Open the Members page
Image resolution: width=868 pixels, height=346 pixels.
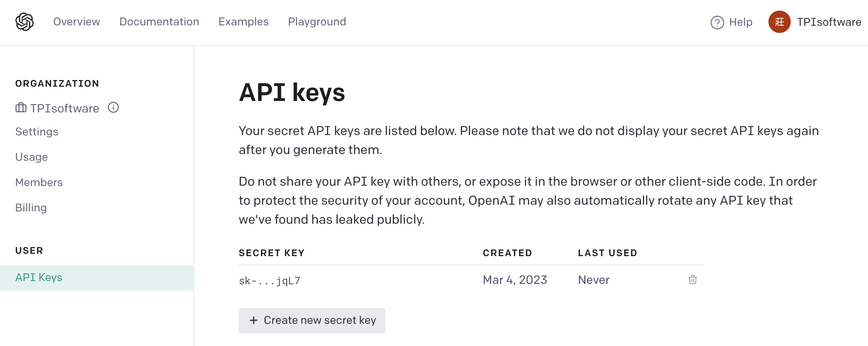[x=39, y=183]
